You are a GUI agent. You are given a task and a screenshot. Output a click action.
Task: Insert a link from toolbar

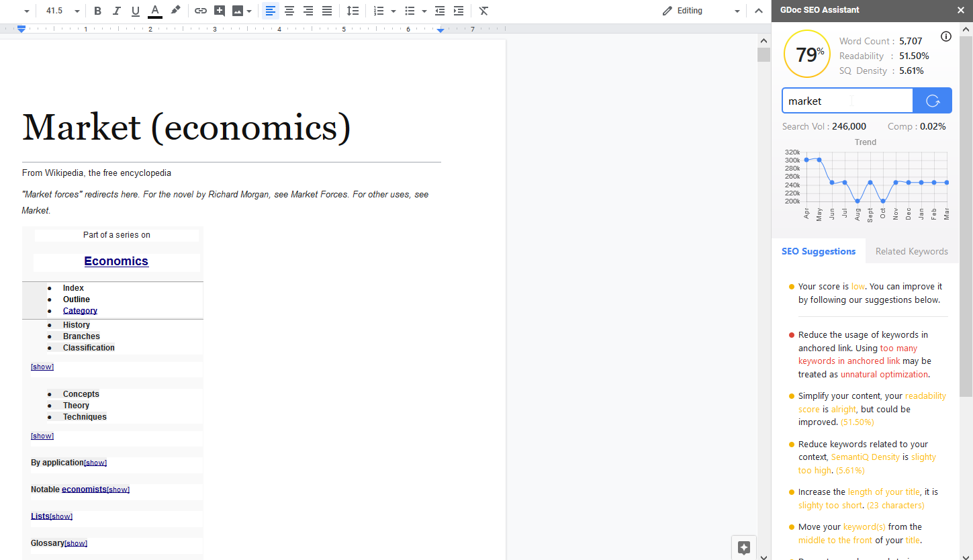tap(201, 11)
